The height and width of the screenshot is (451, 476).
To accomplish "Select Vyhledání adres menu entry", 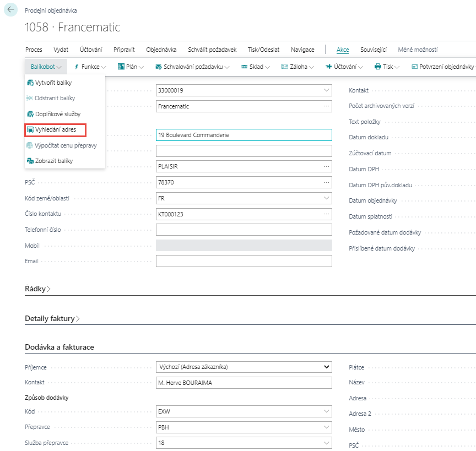I will point(55,130).
